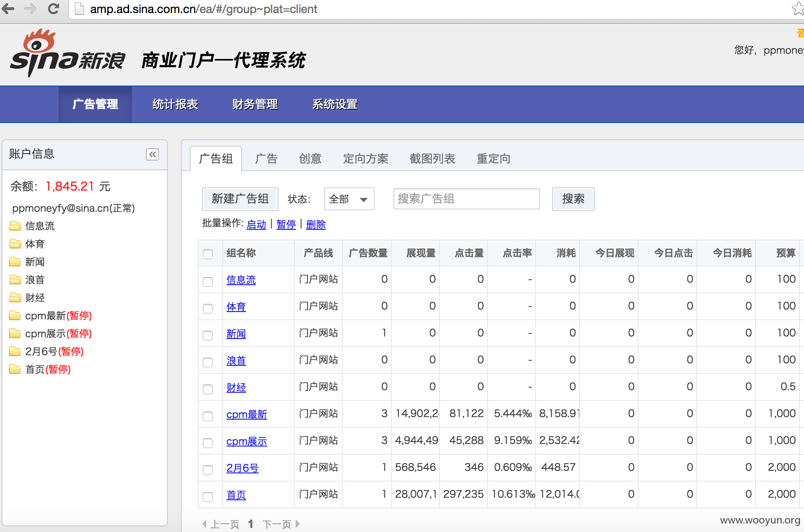804x532 pixels.
Task: Click the 启动 batch operation link
Action: pyautogui.click(x=257, y=224)
